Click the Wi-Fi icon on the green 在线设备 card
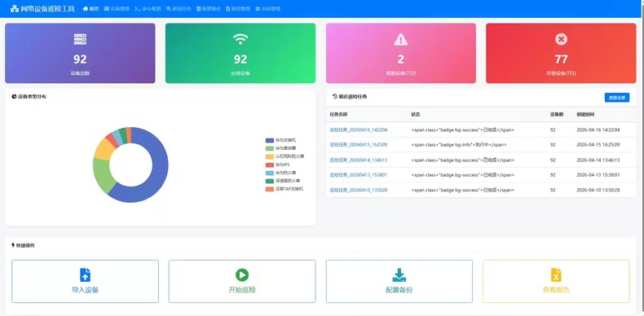Image resolution: width=644 pixels, height=316 pixels. point(240,39)
